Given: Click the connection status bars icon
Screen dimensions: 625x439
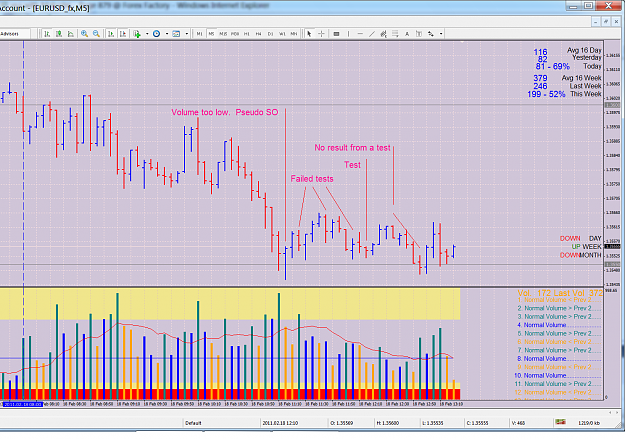Looking at the screenshot, I should click(x=560, y=422).
